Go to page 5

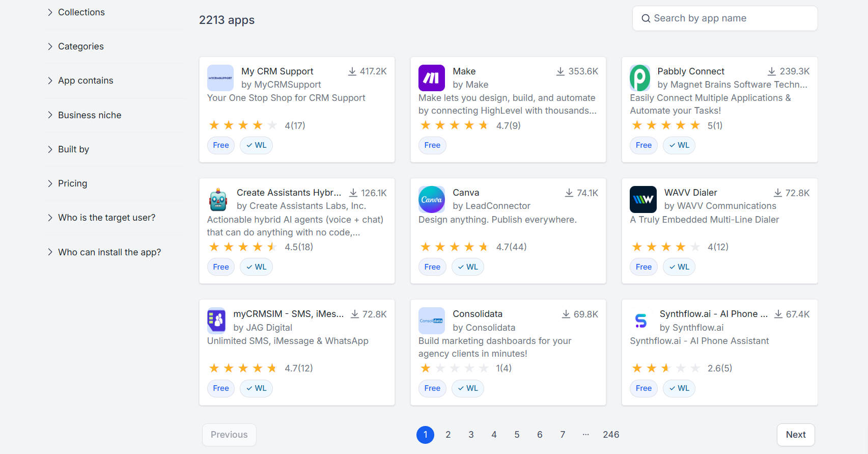tap(517, 435)
